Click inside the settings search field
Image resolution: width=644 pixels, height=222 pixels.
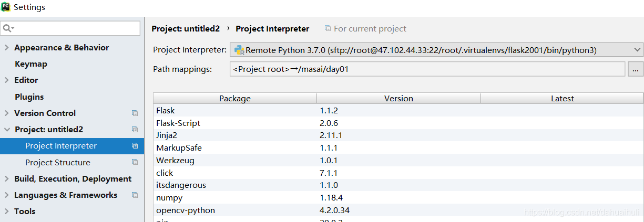click(76, 28)
